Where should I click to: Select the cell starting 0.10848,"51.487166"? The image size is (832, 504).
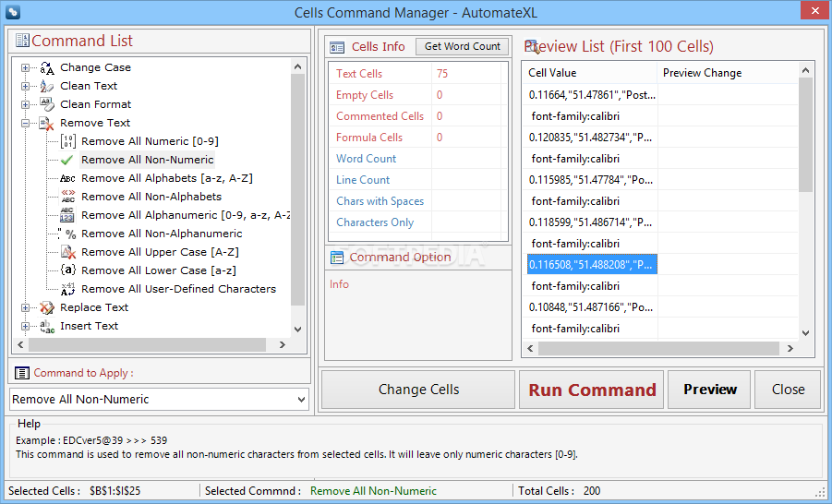592,307
